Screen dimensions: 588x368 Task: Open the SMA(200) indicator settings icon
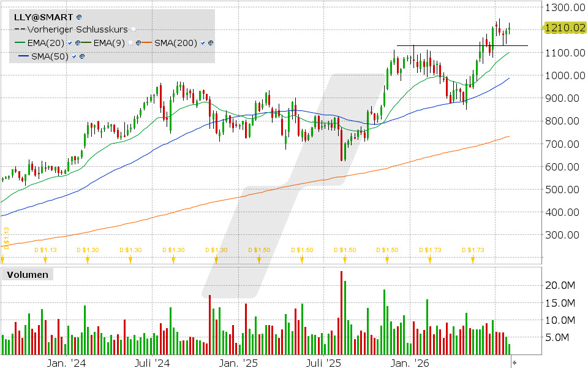pos(210,43)
